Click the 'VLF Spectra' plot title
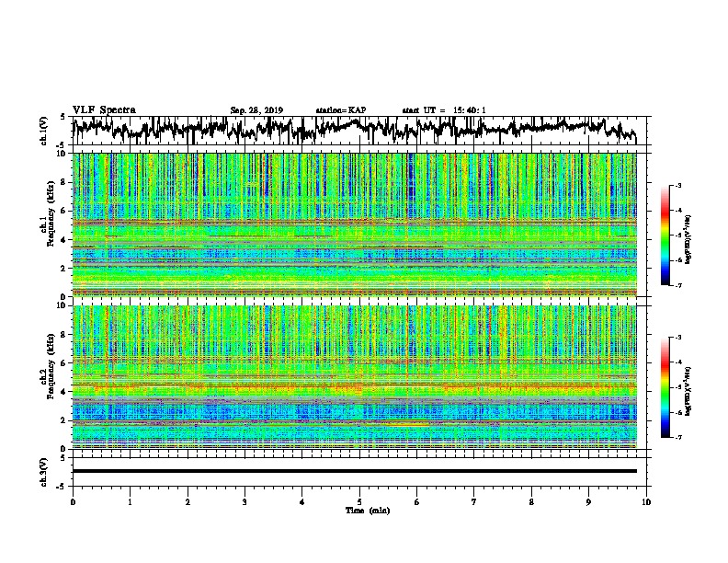 tap(104, 110)
